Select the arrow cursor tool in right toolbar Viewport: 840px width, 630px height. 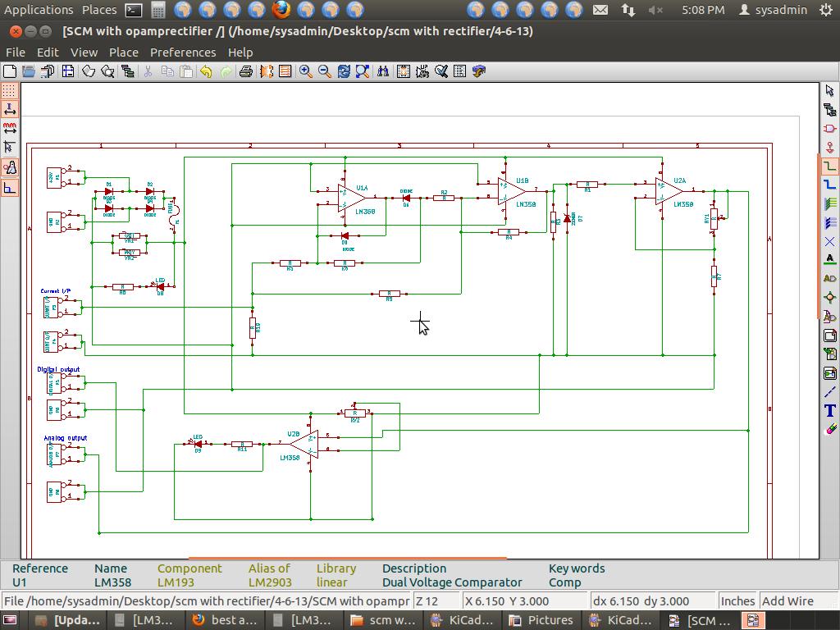tap(830, 90)
